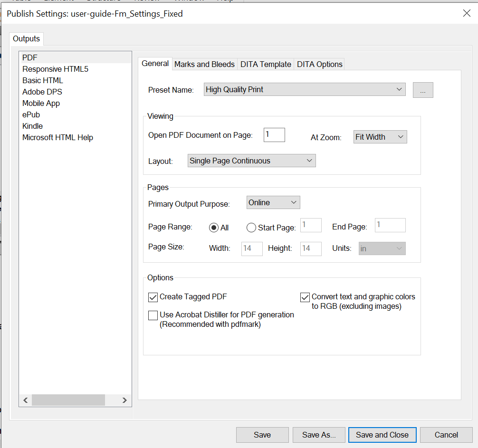Click the Save As button

pos(319,435)
